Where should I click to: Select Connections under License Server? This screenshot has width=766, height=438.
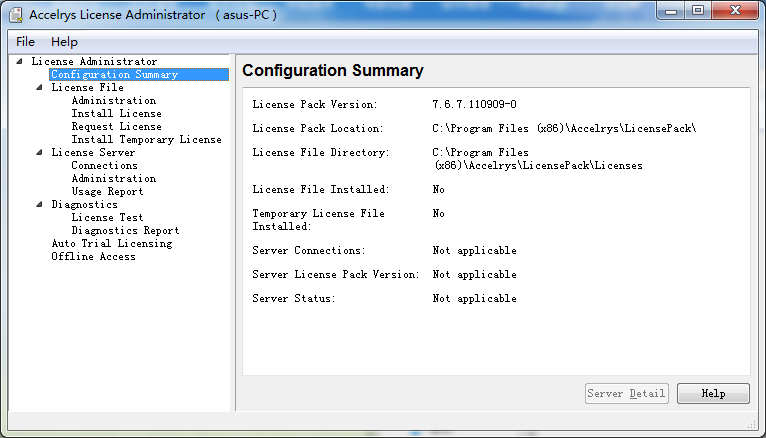coord(104,166)
